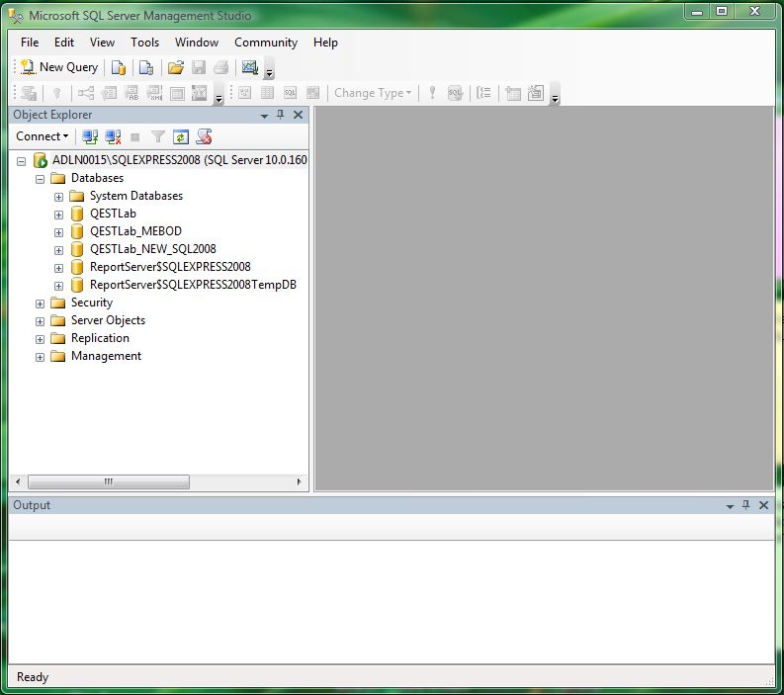Click the Open File folder icon
The image size is (784, 695).
point(175,67)
